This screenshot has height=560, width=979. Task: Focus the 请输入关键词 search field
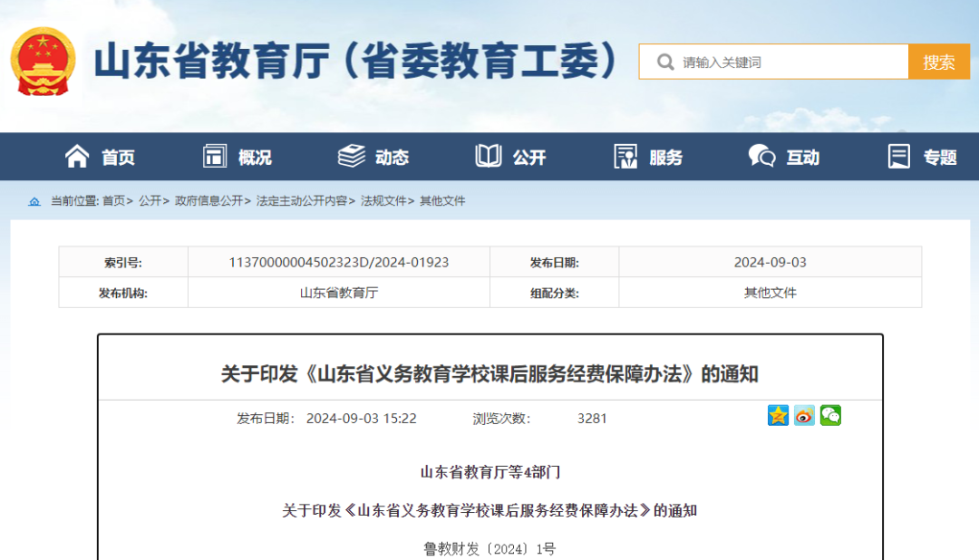coord(773,62)
